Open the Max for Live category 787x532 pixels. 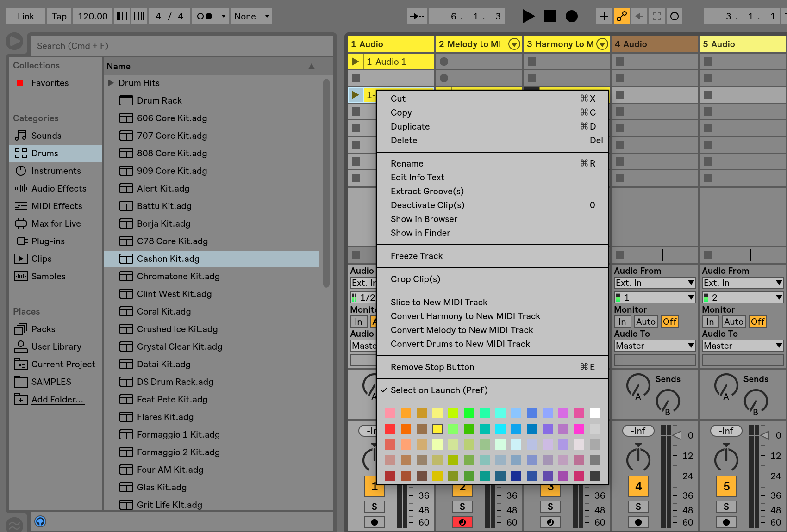click(56, 223)
